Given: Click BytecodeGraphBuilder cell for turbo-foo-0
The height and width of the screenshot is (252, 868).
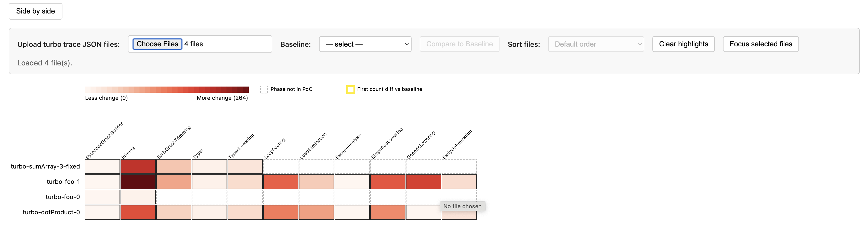Looking at the screenshot, I should (x=102, y=197).
